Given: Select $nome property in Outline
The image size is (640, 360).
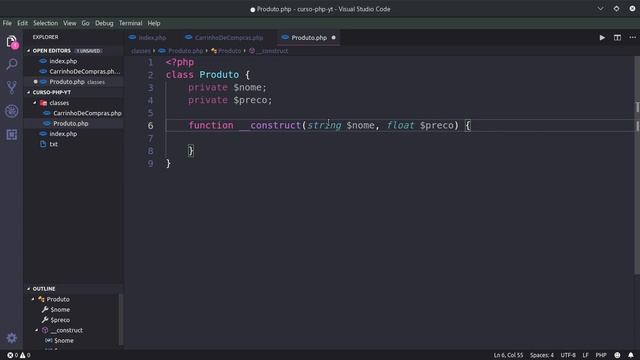Looking at the screenshot, I should tap(60, 309).
